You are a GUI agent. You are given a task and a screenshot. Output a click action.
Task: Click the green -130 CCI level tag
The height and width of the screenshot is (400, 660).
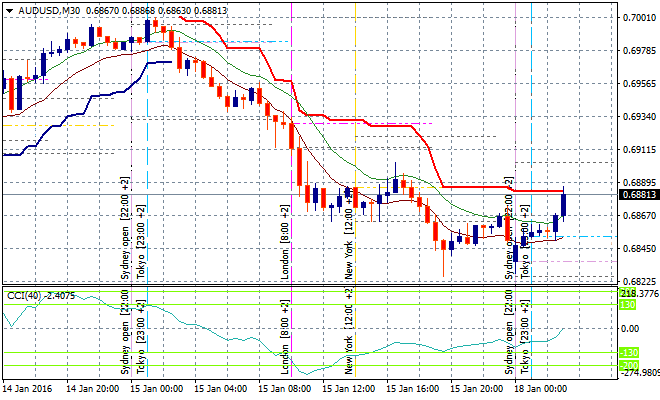[x=629, y=352]
